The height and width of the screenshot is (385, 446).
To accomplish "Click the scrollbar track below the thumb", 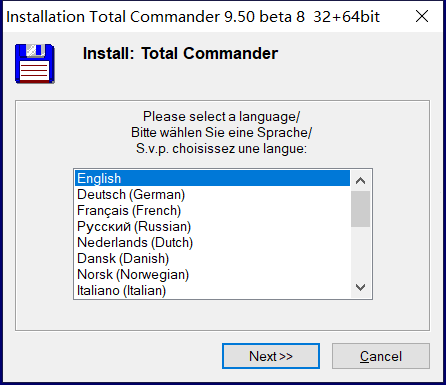I will (x=360, y=252).
